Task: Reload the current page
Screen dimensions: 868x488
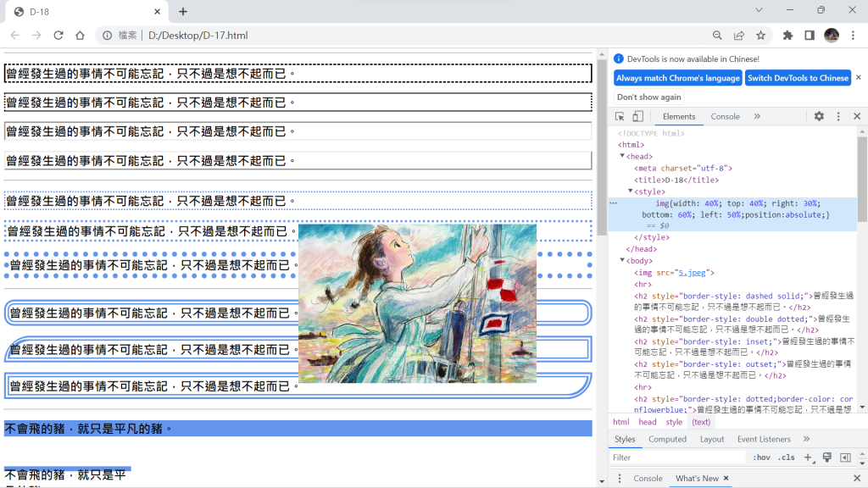Action: [58, 36]
